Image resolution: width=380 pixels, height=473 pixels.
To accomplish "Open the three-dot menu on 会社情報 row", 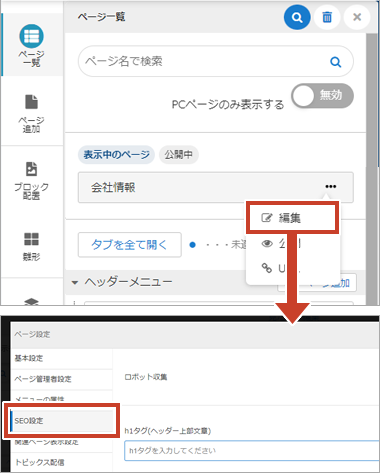I will click(x=331, y=186).
